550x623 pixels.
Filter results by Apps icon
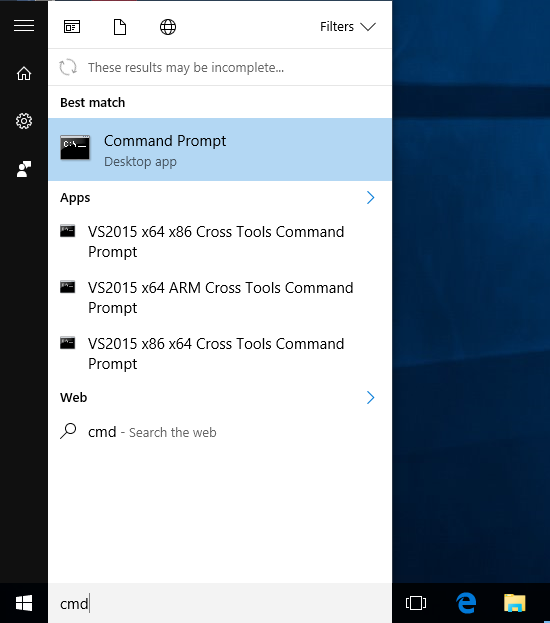click(72, 27)
